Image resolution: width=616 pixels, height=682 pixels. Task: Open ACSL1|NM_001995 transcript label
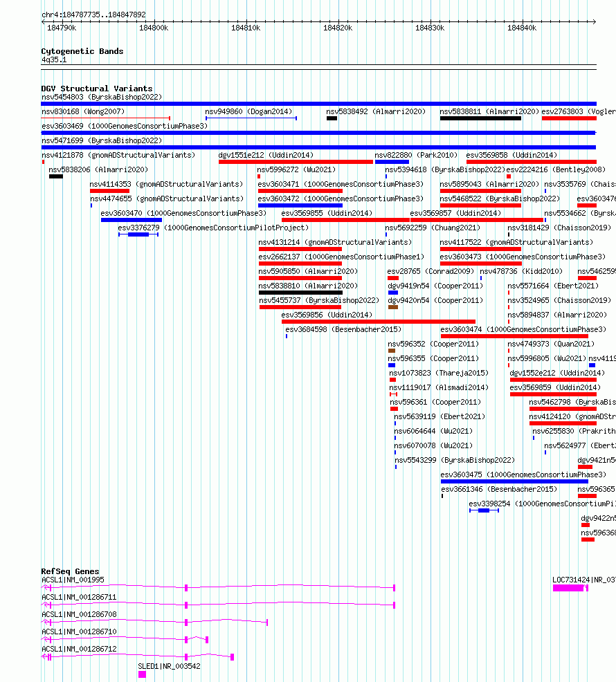pos(73,580)
